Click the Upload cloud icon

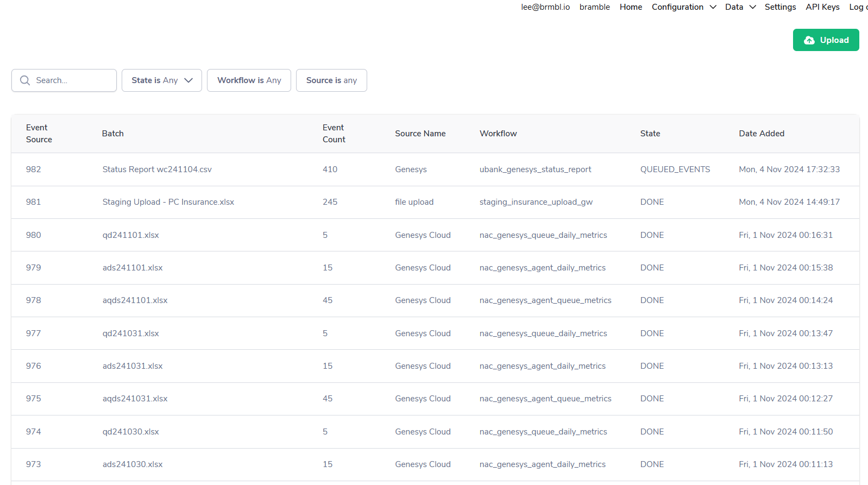click(x=809, y=40)
